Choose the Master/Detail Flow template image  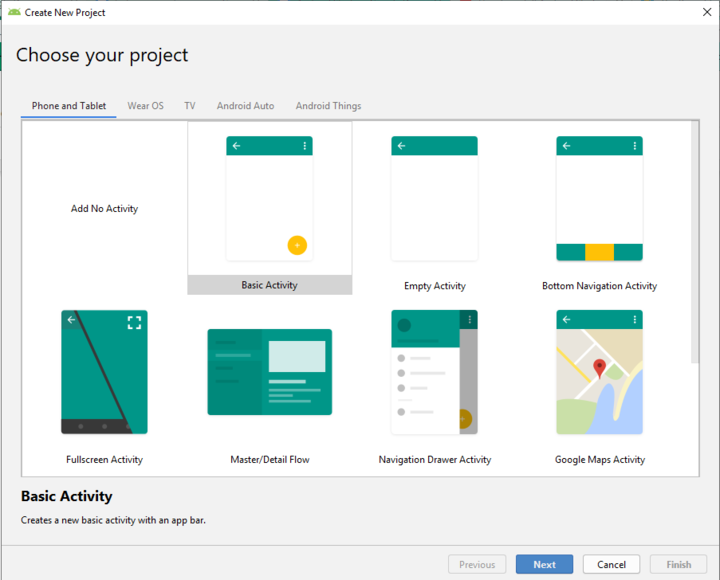(270, 372)
